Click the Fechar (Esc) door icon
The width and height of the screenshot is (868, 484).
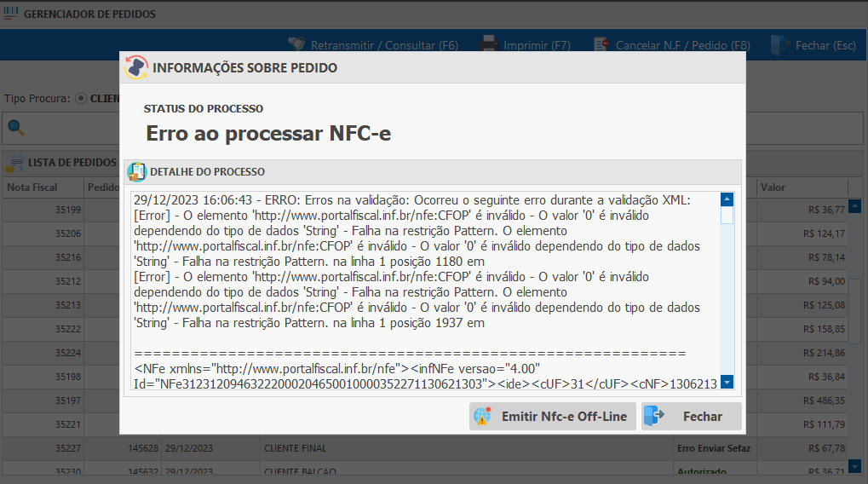coord(779,44)
